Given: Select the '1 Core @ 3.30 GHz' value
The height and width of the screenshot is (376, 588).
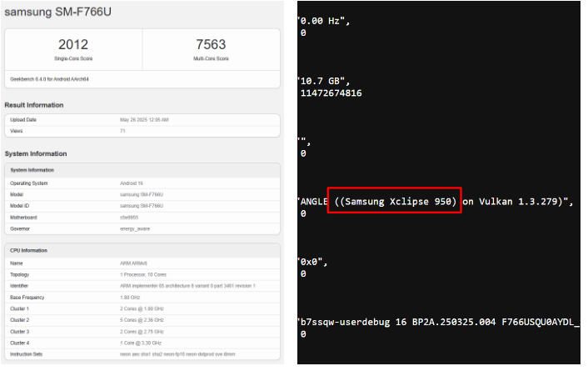Looking at the screenshot, I should pyautogui.click(x=141, y=343).
